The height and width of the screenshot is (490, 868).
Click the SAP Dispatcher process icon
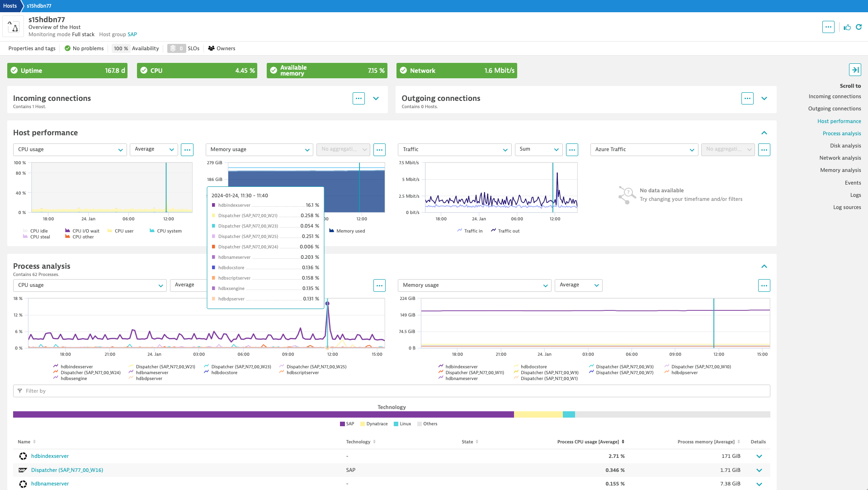click(x=23, y=470)
